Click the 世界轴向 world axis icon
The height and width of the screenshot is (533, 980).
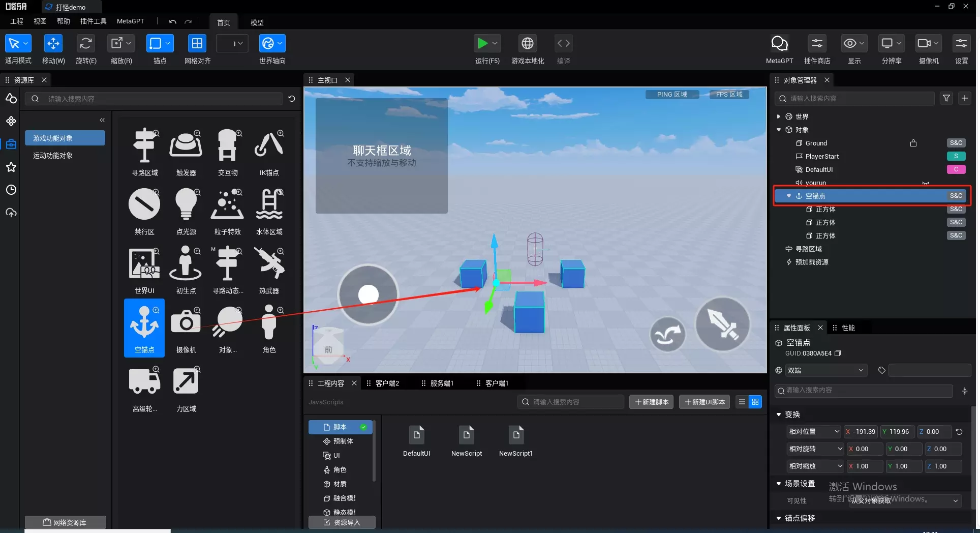coord(272,44)
